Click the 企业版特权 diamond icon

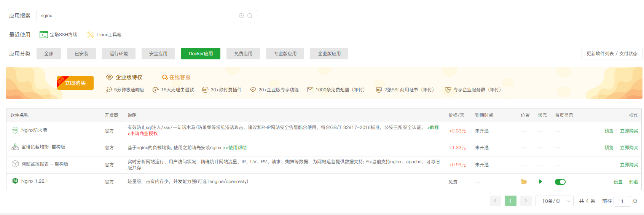coord(110,77)
